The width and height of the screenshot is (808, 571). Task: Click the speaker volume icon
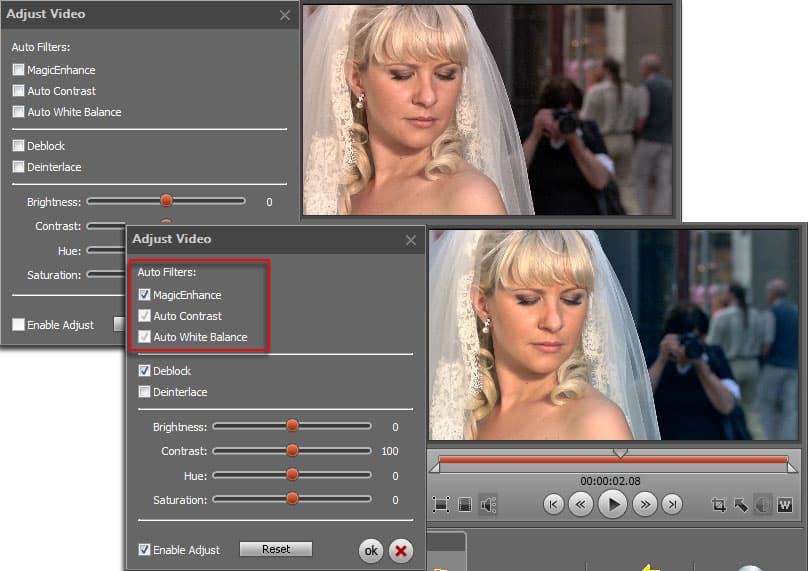coord(489,505)
